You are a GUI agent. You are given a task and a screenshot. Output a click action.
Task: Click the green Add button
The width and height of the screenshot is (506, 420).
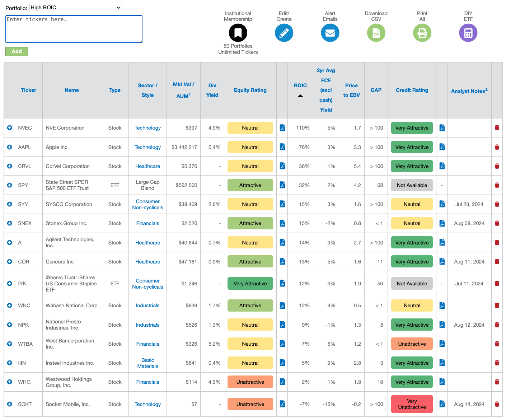[17, 51]
